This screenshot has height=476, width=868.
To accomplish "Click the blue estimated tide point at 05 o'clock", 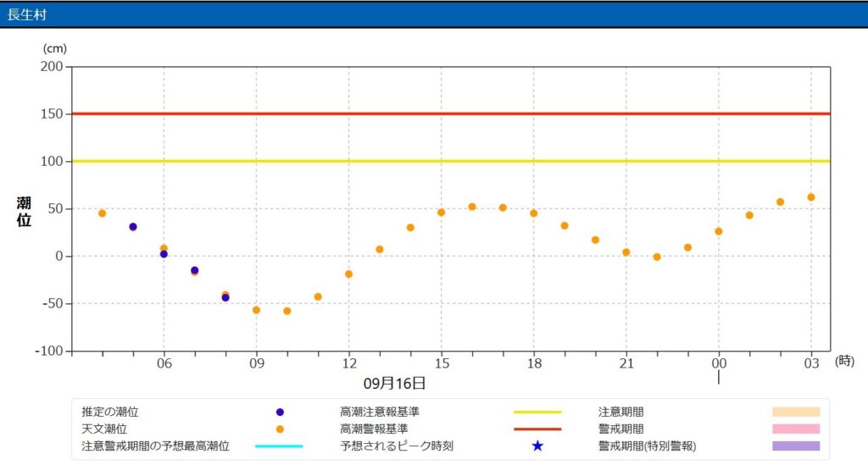I will tap(133, 227).
